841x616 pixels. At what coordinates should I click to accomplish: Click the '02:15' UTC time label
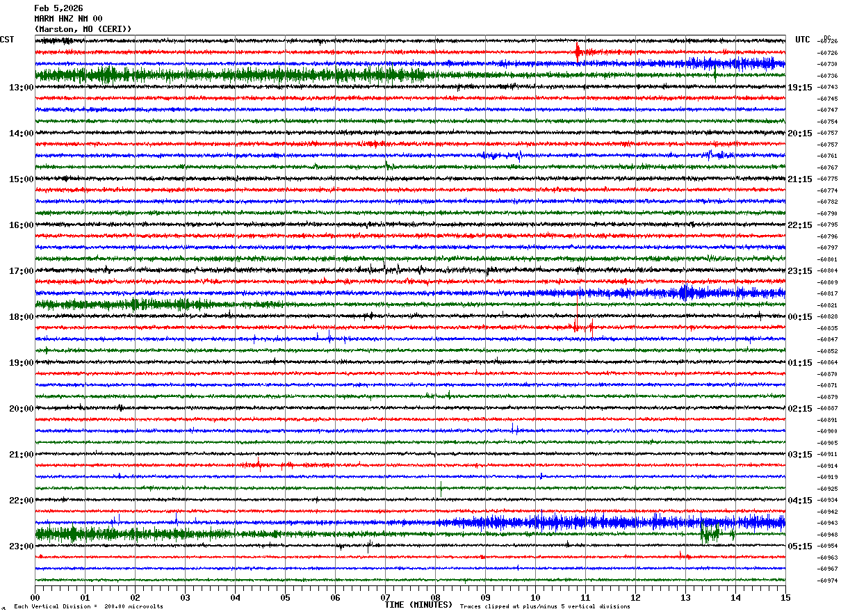(x=800, y=409)
